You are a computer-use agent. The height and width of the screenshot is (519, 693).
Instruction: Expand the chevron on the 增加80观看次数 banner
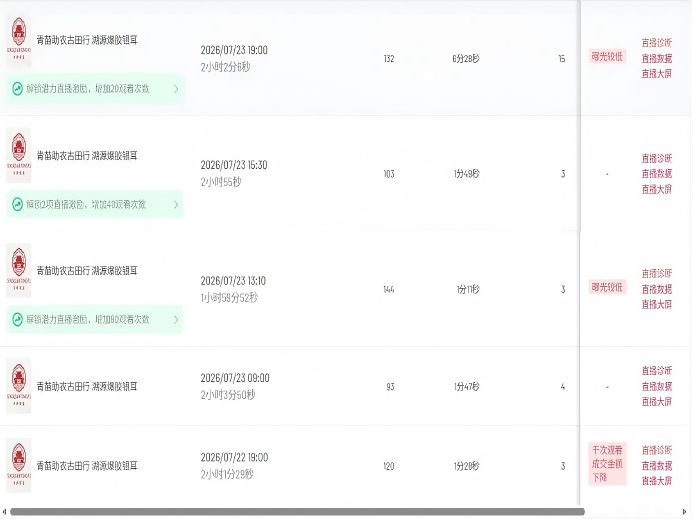[176, 319]
